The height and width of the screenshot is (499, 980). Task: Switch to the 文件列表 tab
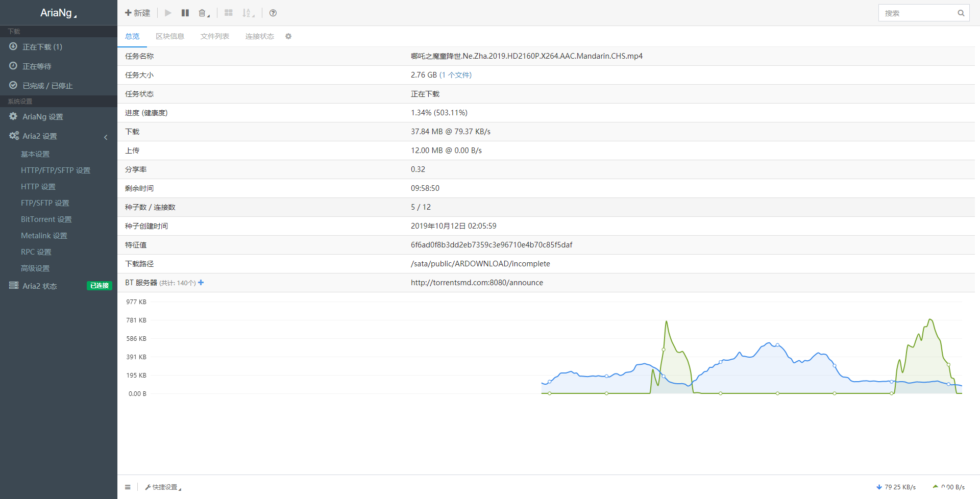point(215,36)
